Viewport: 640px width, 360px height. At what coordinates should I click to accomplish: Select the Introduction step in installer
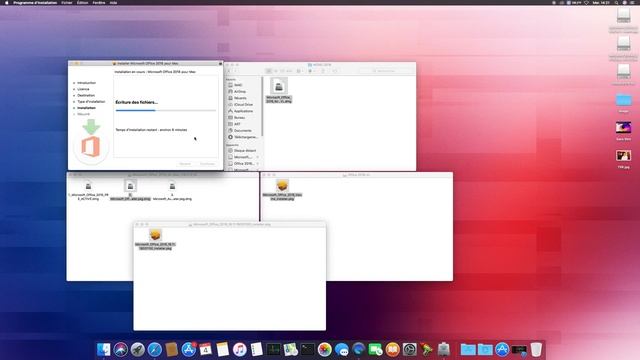(x=87, y=83)
